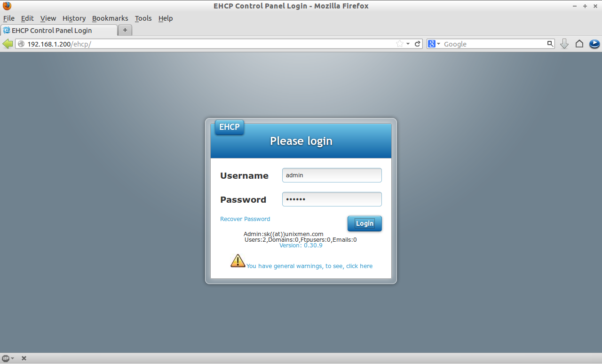Click the Admin:sk((at))unixmen.com text
Image resolution: width=602 pixels, height=364 pixels.
284,234
